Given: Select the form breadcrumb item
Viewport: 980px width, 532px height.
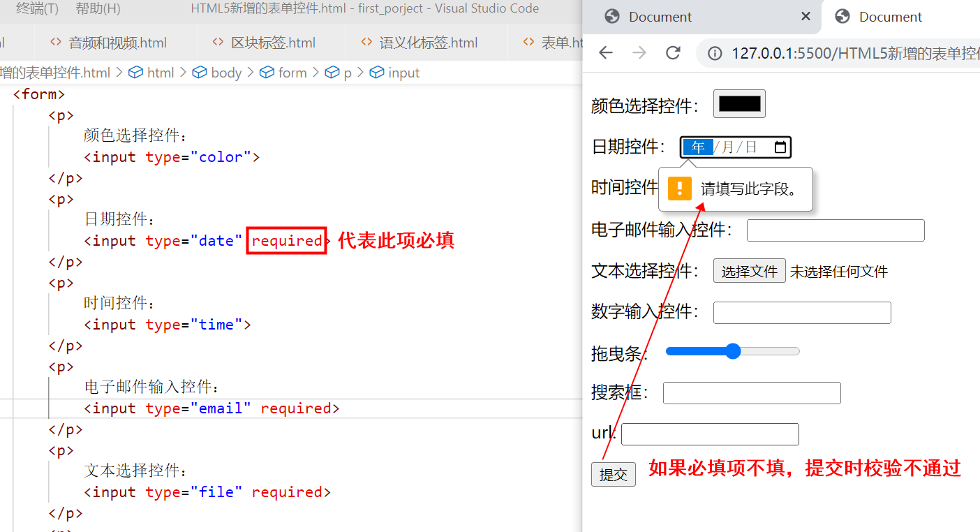Looking at the screenshot, I should tap(283, 73).
